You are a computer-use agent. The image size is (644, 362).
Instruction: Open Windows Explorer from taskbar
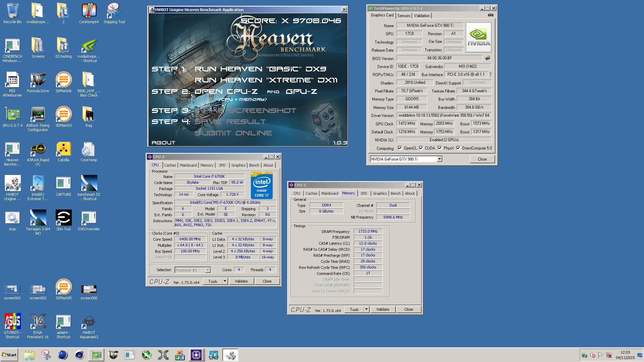coord(29,355)
